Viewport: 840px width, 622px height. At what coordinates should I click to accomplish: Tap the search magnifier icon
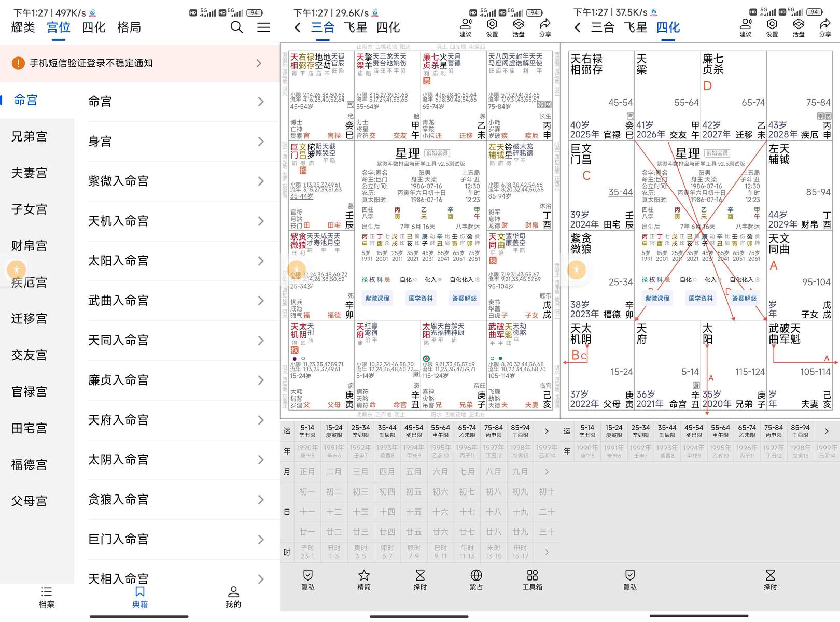point(236,27)
